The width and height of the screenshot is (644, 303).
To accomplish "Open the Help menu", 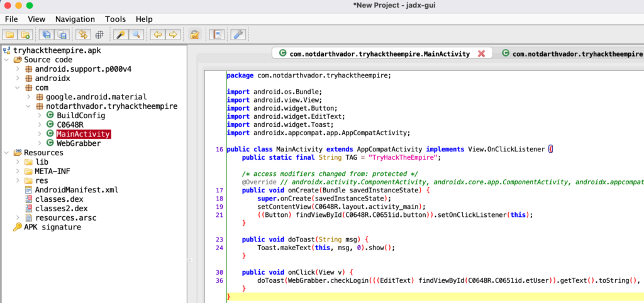I will pyautogui.click(x=144, y=19).
